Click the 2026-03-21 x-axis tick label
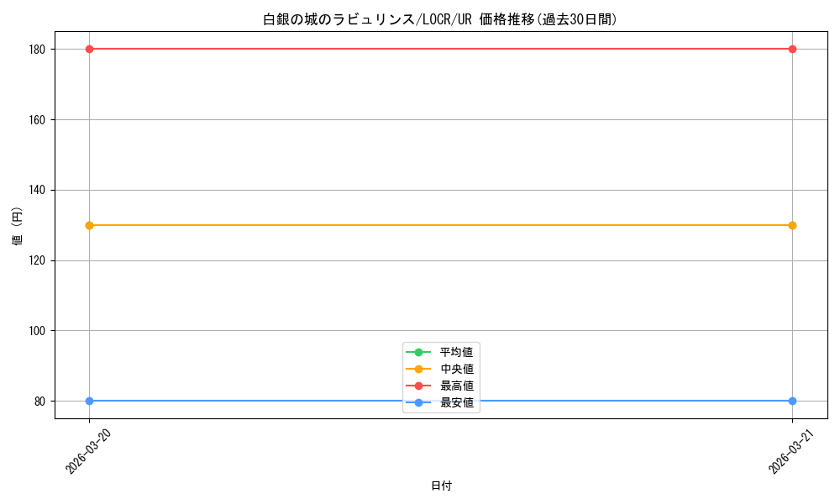 pos(792,449)
